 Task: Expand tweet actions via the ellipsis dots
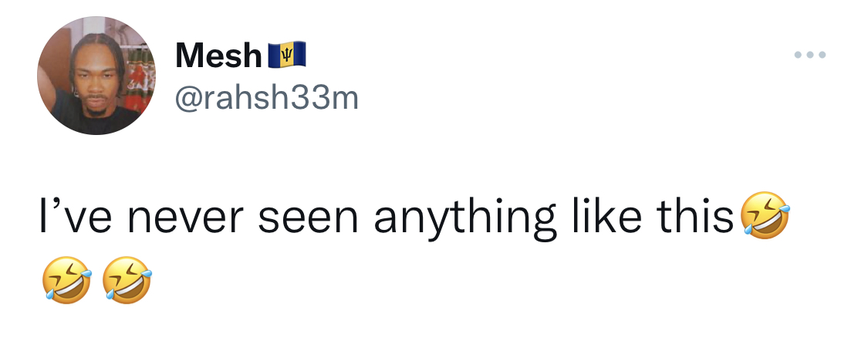pyautogui.click(x=810, y=54)
